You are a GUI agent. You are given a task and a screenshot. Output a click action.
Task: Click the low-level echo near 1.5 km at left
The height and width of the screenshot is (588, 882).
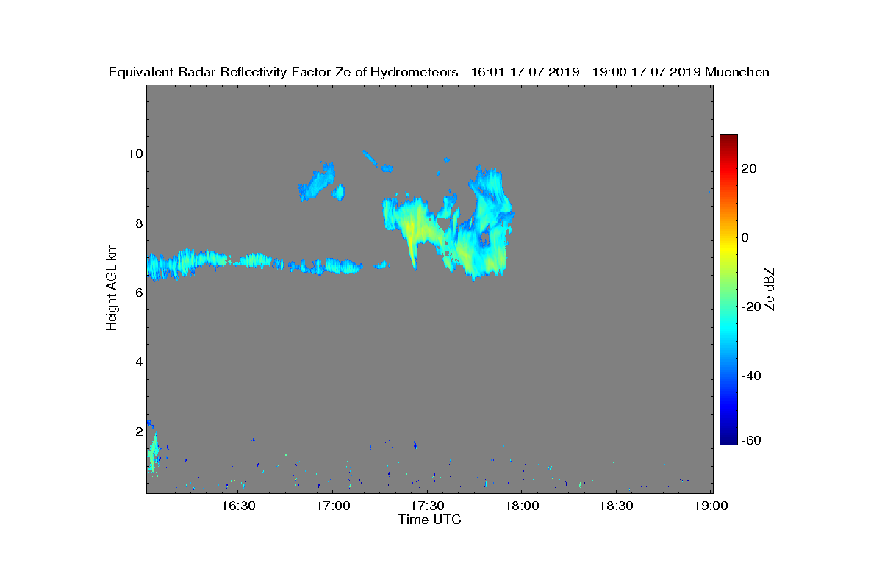point(154,453)
